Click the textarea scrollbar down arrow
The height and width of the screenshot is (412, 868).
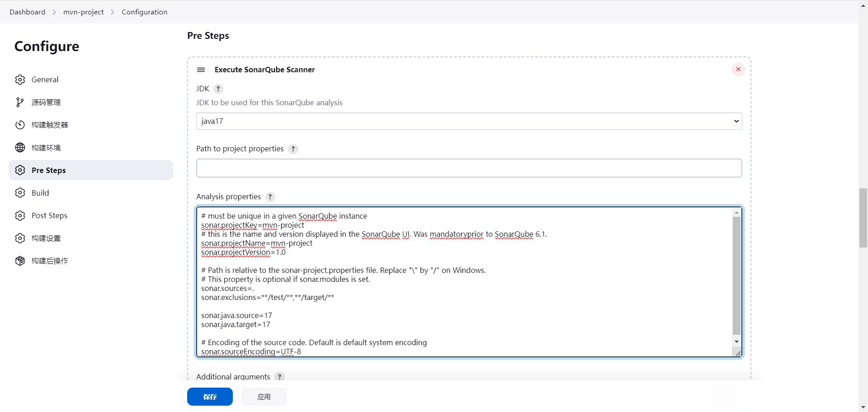(x=736, y=342)
